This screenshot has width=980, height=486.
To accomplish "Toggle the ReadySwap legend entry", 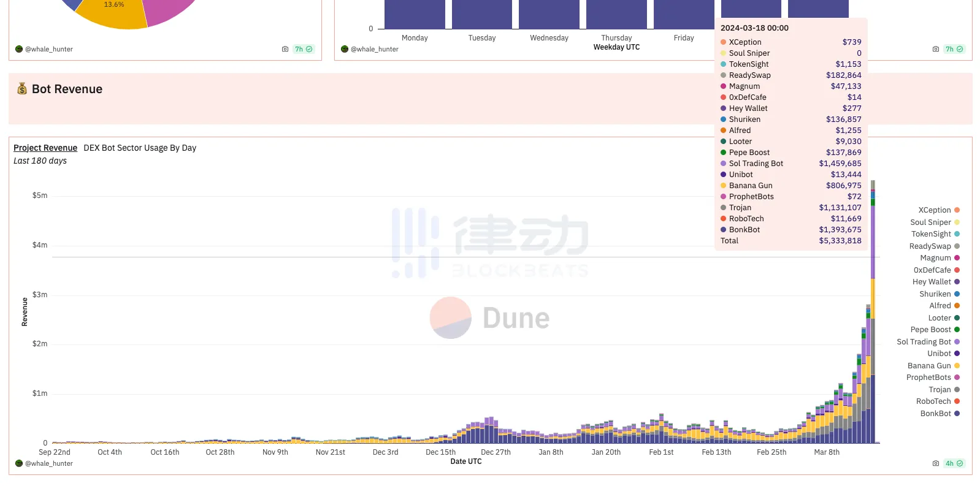I will [x=930, y=246].
